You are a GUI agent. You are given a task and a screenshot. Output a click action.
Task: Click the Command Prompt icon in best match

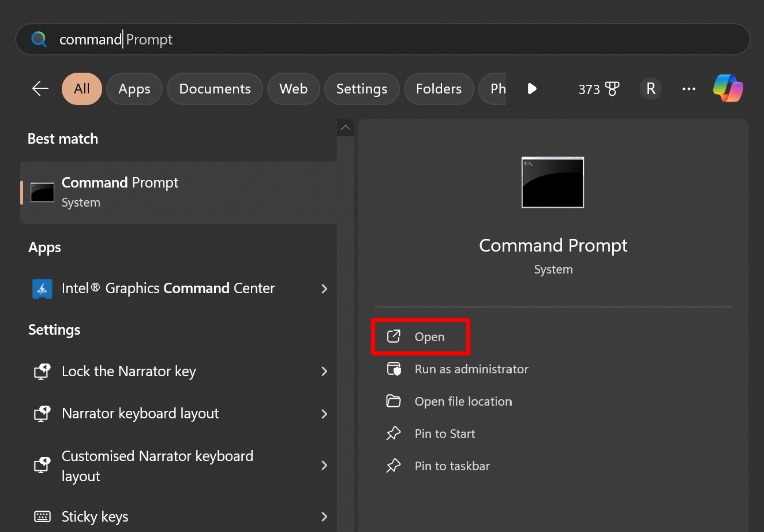[x=42, y=193]
